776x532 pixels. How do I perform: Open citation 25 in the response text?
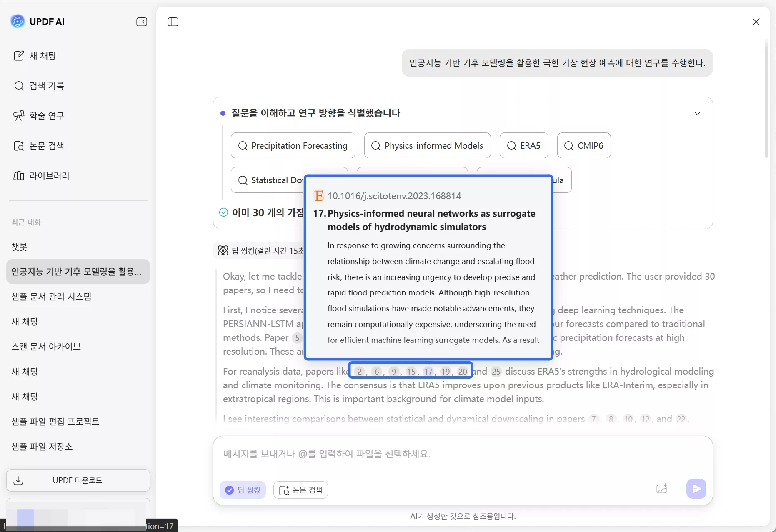496,372
